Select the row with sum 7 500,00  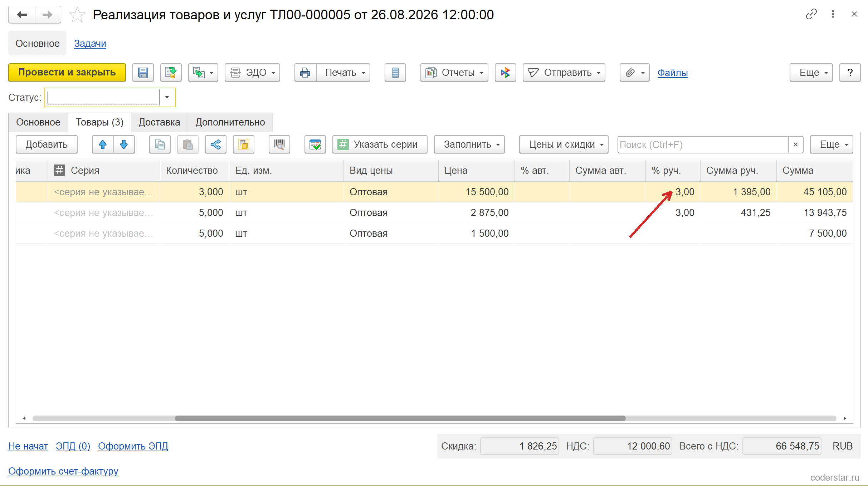pyautogui.click(x=434, y=234)
